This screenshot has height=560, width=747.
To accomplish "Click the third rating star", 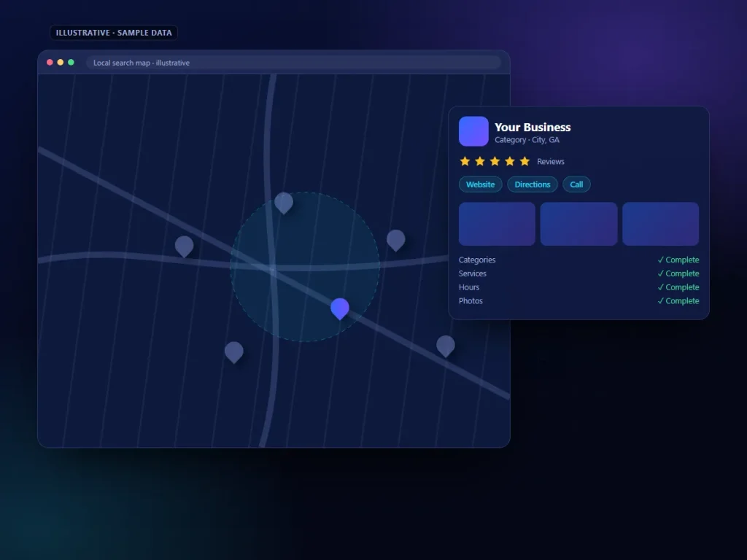I will pos(495,161).
